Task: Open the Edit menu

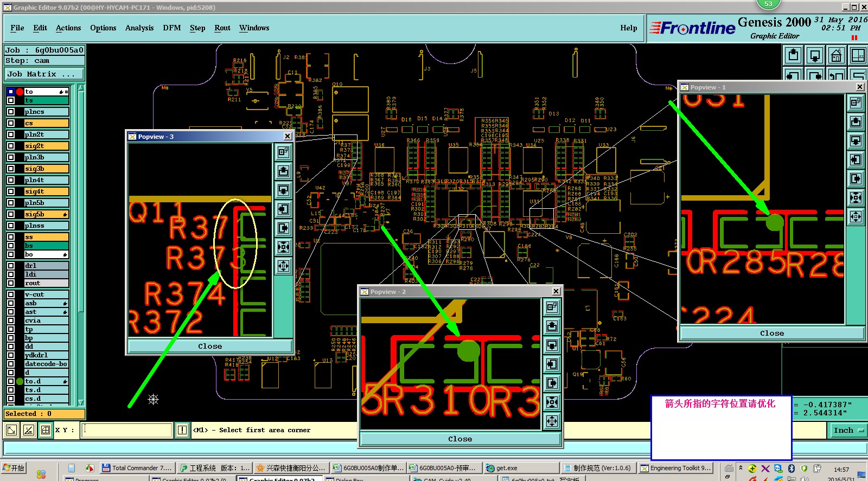Action: (40, 28)
